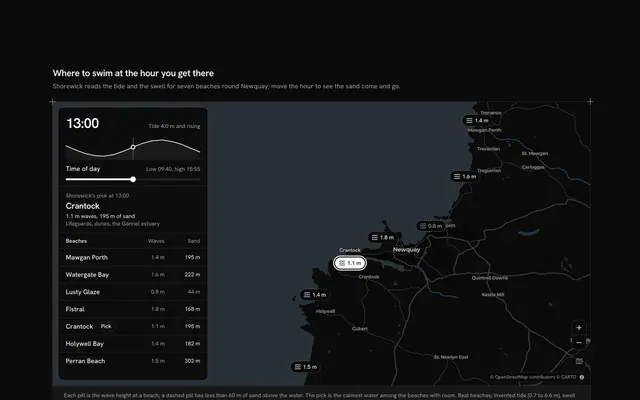
Task: Click the 'Time of day' label
Action: coord(83,169)
